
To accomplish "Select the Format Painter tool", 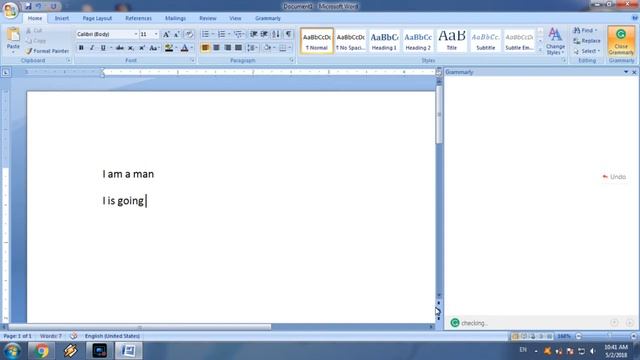I will point(47,51).
